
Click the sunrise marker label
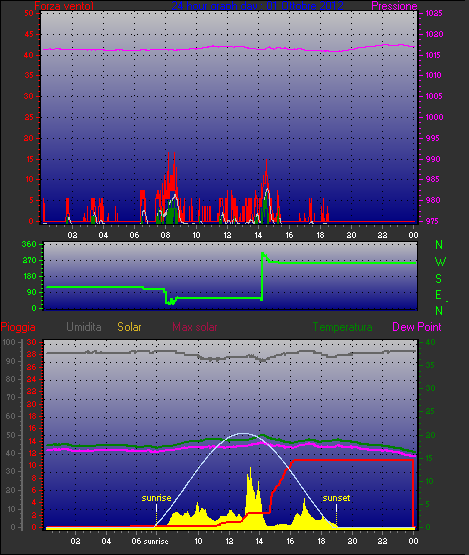pos(156,498)
